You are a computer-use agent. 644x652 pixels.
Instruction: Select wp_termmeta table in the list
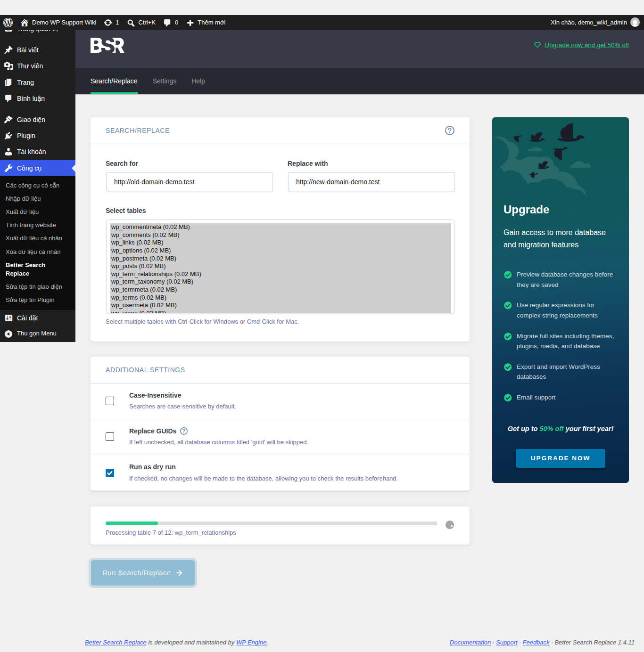281,290
